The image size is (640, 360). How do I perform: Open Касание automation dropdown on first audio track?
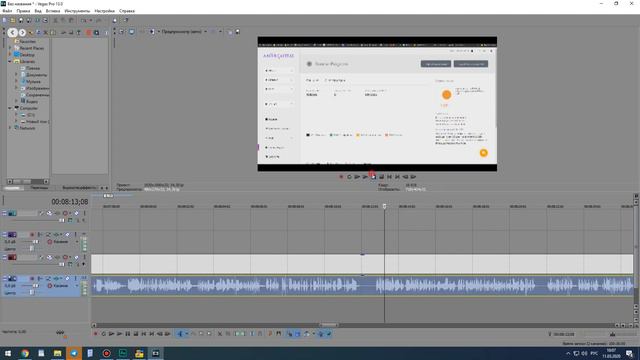77,242
